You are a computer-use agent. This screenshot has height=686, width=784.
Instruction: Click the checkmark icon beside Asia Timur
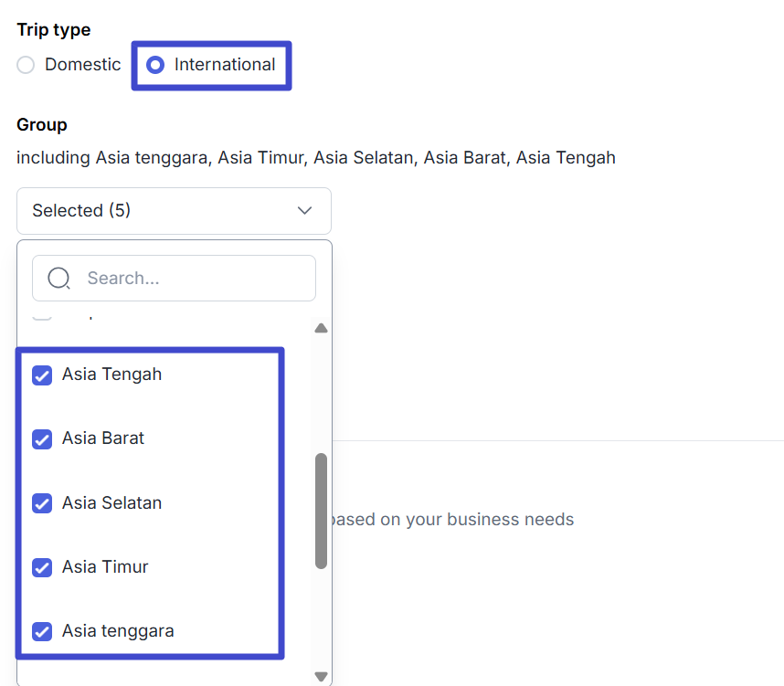[x=42, y=567]
